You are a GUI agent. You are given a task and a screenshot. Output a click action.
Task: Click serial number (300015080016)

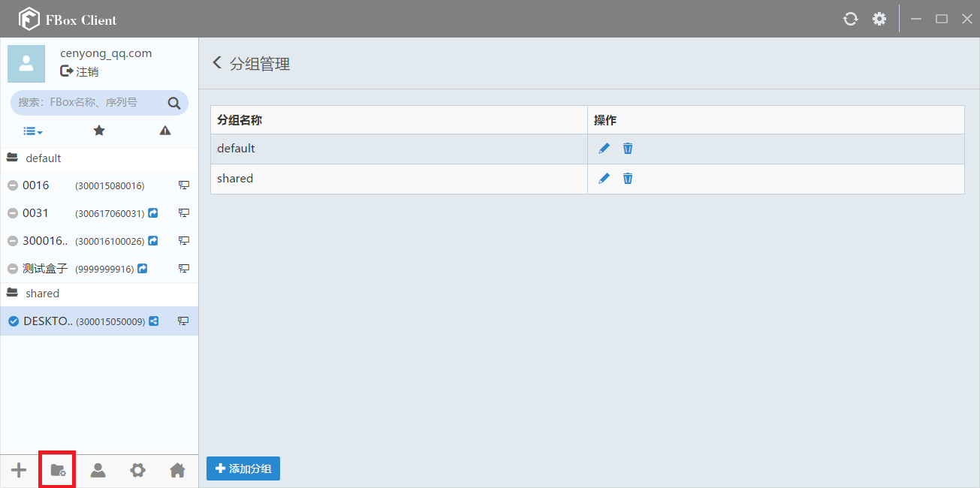[110, 185]
